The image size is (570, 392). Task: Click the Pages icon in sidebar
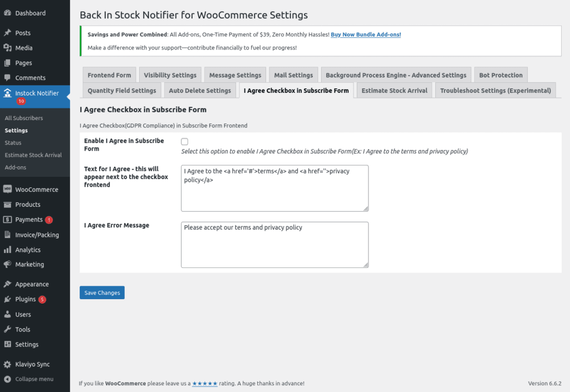point(7,63)
